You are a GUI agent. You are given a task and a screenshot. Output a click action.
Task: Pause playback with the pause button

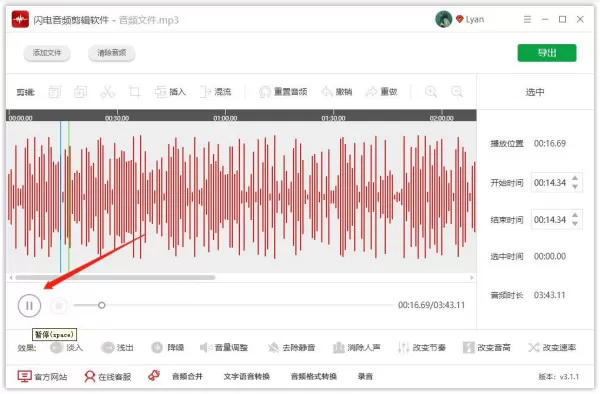(29, 305)
